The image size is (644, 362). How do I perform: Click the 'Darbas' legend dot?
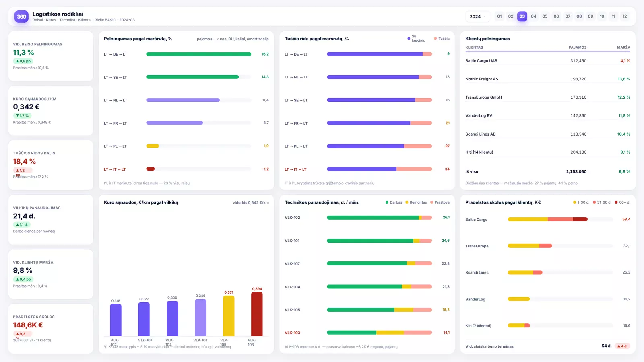[x=387, y=202]
